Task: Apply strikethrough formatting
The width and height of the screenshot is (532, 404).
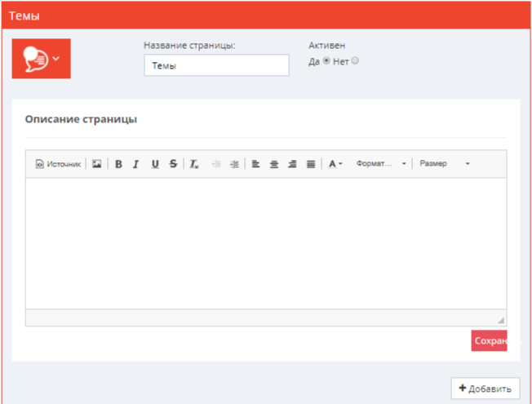Action: pyautogui.click(x=173, y=164)
